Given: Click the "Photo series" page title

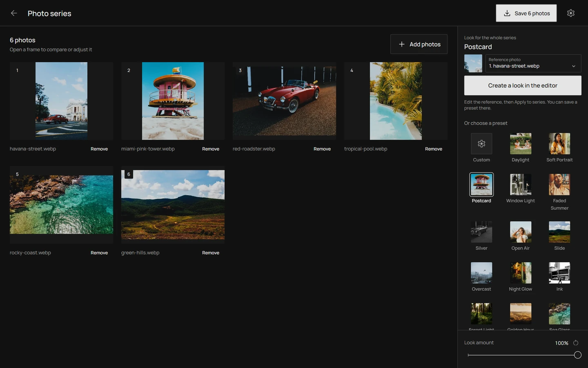Looking at the screenshot, I should point(49,13).
